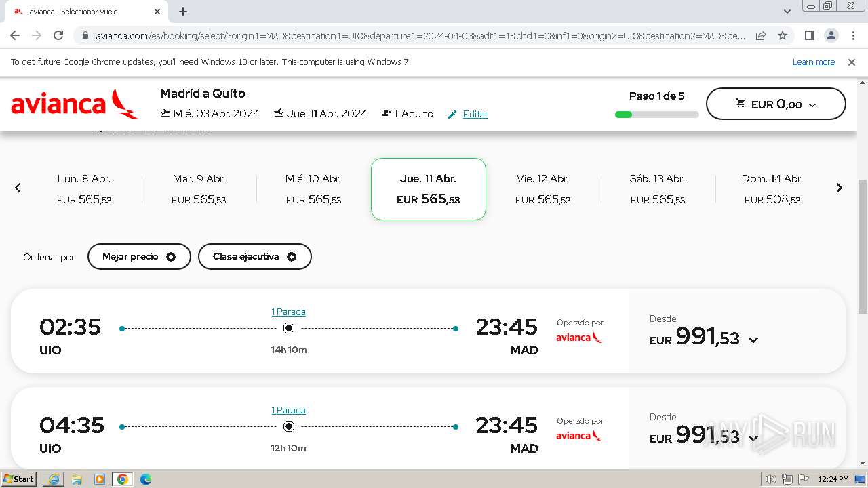Expand the EUR 0,00 cart dropdown
Image resolution: width=868 pixels, height=488 pixels.
(x=812, y=105)
